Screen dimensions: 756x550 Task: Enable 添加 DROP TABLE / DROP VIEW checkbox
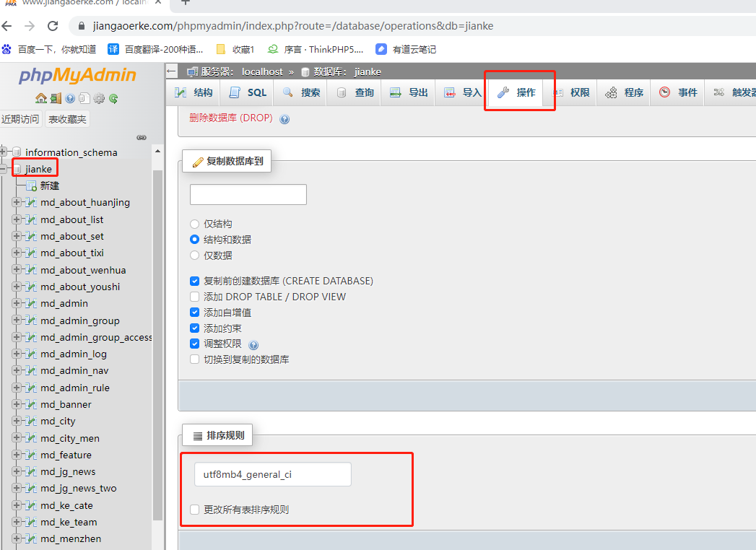point(194,297)
